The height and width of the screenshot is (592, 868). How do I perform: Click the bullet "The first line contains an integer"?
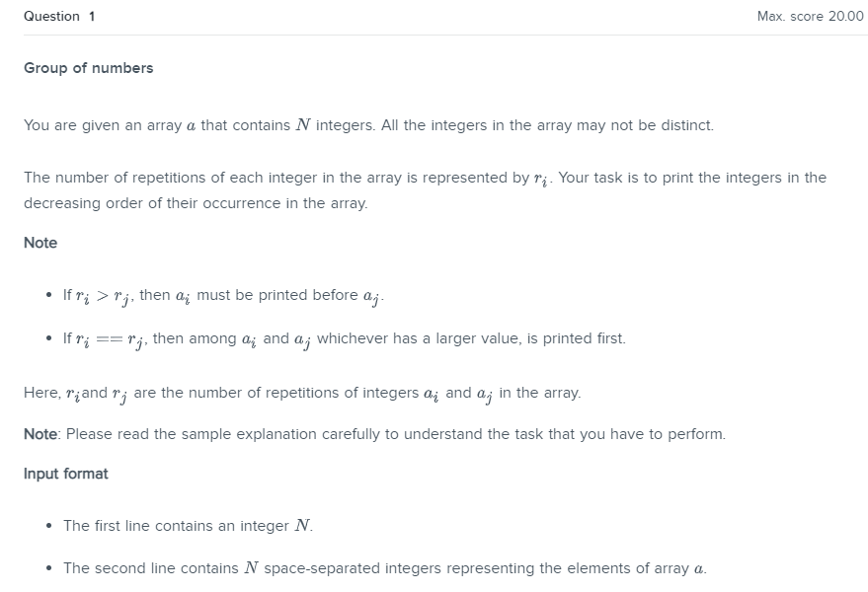[189, 526]
